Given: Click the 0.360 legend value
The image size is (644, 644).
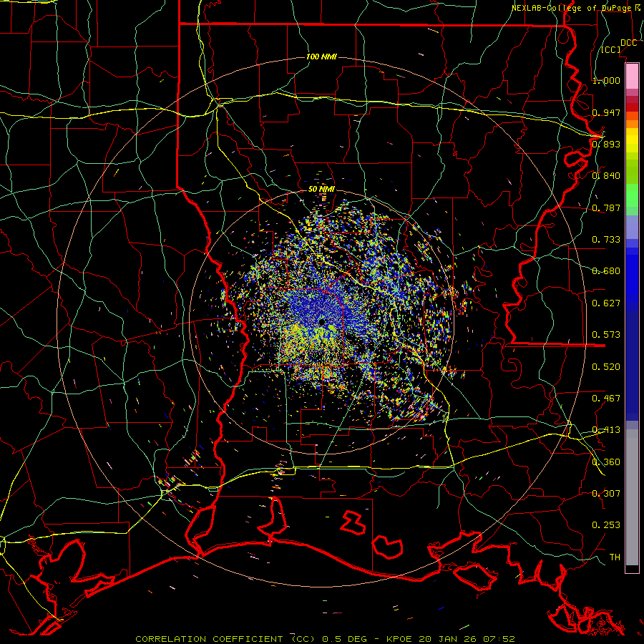Looking at the screenshot, I should 606,462.
